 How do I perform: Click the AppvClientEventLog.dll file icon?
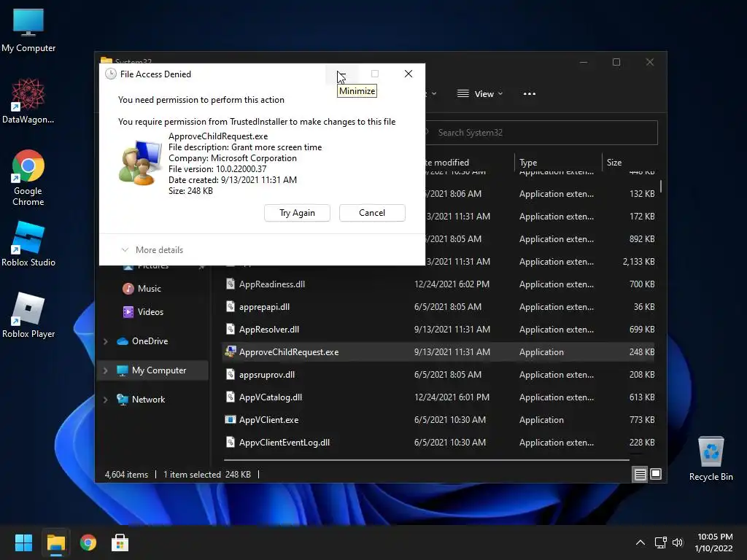tap(230, 443)
